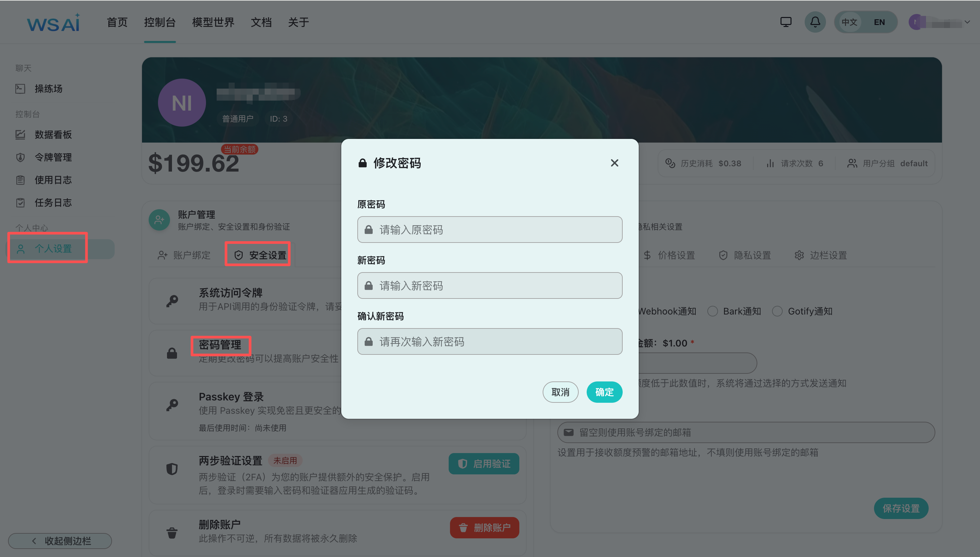Image resolution: width=980 pixels, height=557 pixels.
Task: Switch to the 隐私设置 tab
Action: (745, 255)
